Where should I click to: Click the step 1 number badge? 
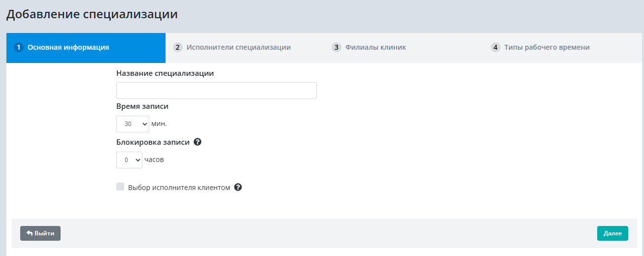tap(19, 48)
